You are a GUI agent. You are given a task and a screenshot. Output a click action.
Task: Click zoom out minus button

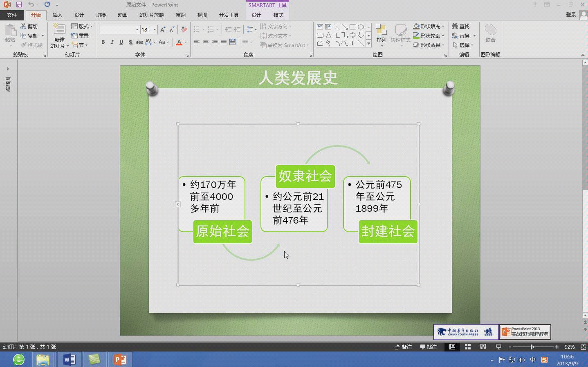tap(510, 347)
